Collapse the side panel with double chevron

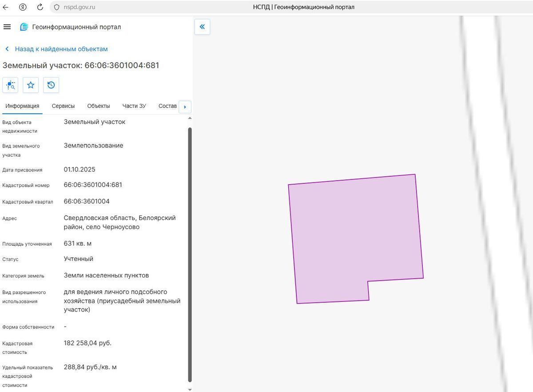(202, 27)
